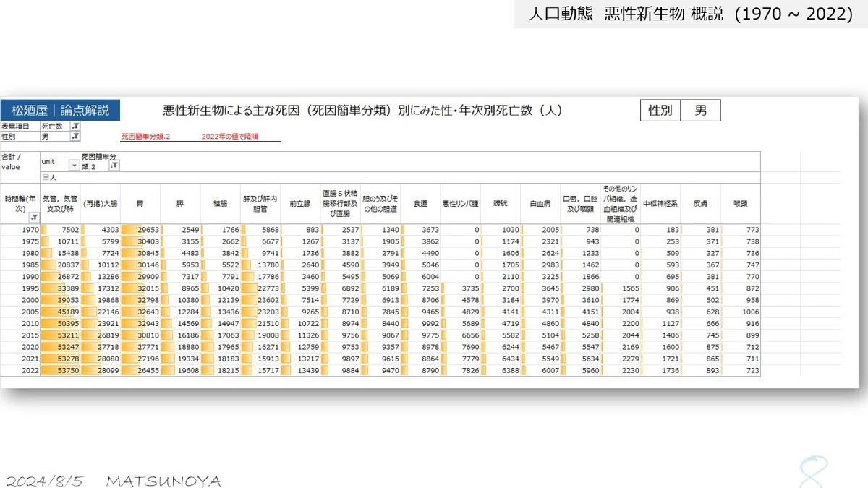Open the 時間軸(年次) filter button

(x=34, y=217)
